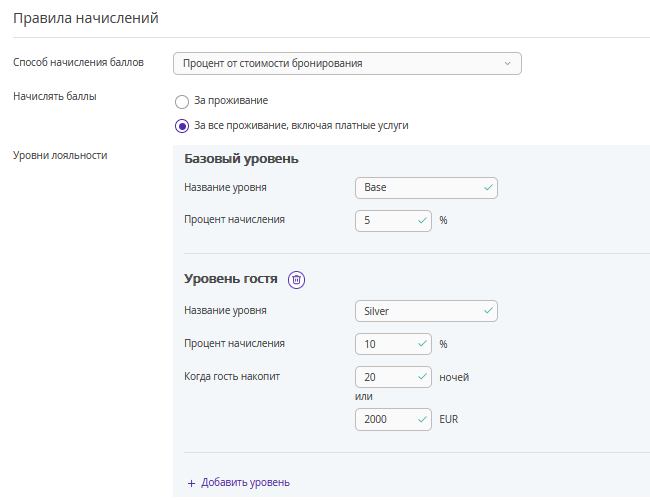Focus the Silver accrual percent field showing 10
Screen dimensions: 650x500
393,344
